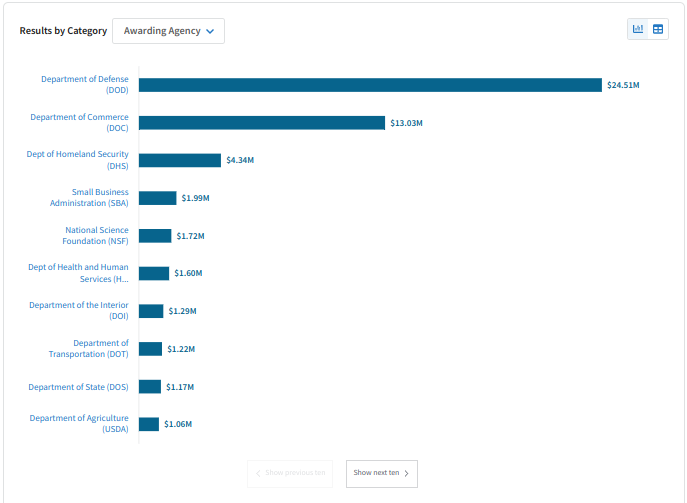The height and width of the screenshot is (503, 687).
Task: Select the Small Business Administration bar
Action: (158, 198)
